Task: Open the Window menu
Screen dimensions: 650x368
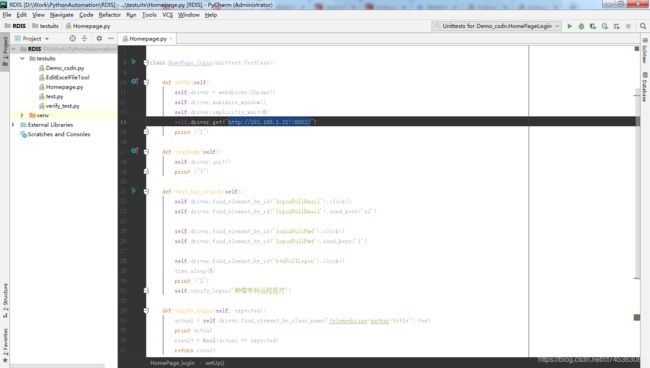Action: coord(189,15)
